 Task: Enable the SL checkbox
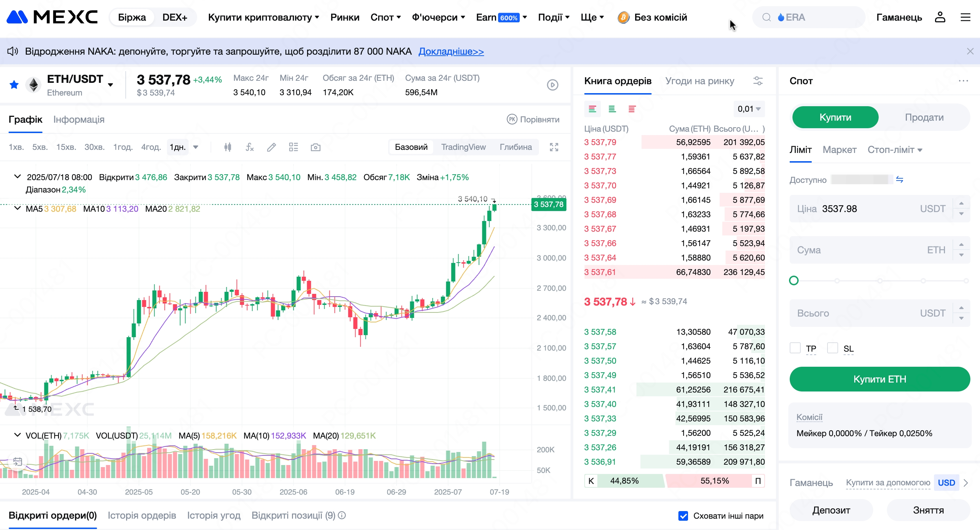832,348
